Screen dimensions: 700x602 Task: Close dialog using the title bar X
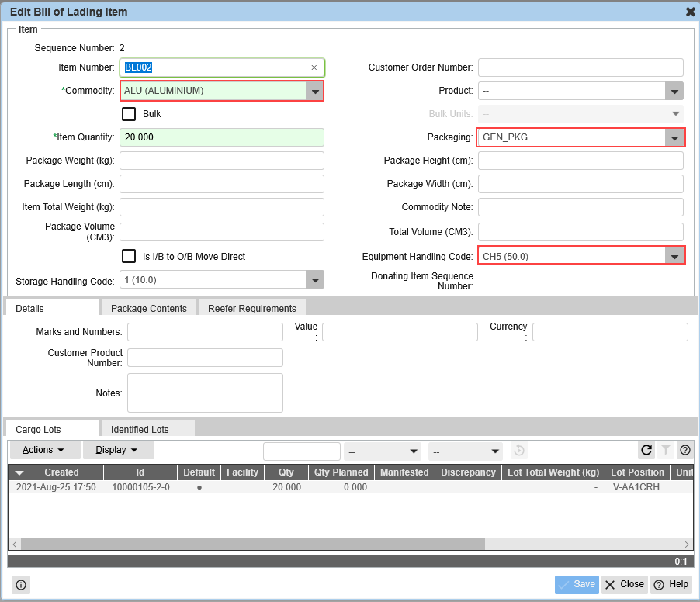pos(690,12)
